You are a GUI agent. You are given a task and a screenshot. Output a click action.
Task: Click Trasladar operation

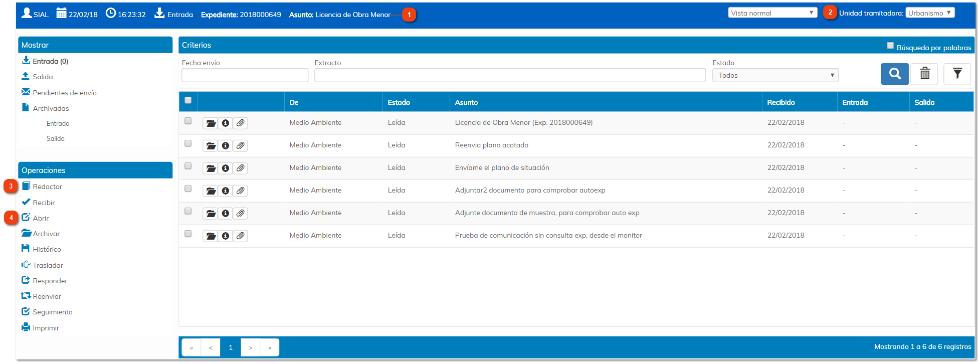click(x=43, y=265)
